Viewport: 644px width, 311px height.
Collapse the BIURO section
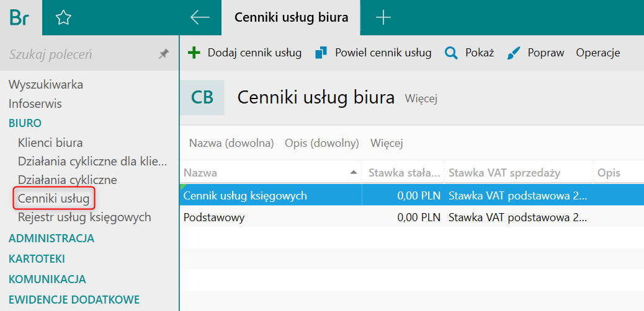[x=25, y=123]
